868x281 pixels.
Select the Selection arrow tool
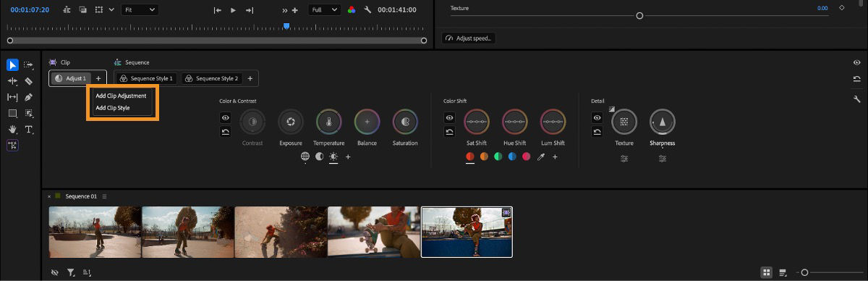click(13, 64)
